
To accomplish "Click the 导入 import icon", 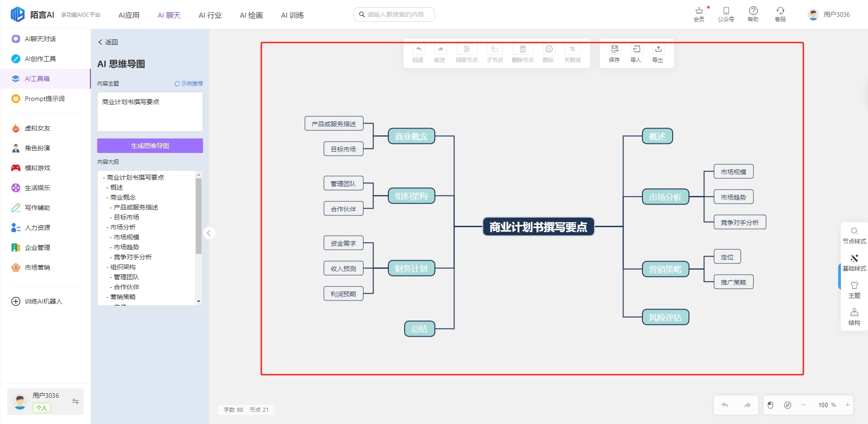I will pos(636,49).
